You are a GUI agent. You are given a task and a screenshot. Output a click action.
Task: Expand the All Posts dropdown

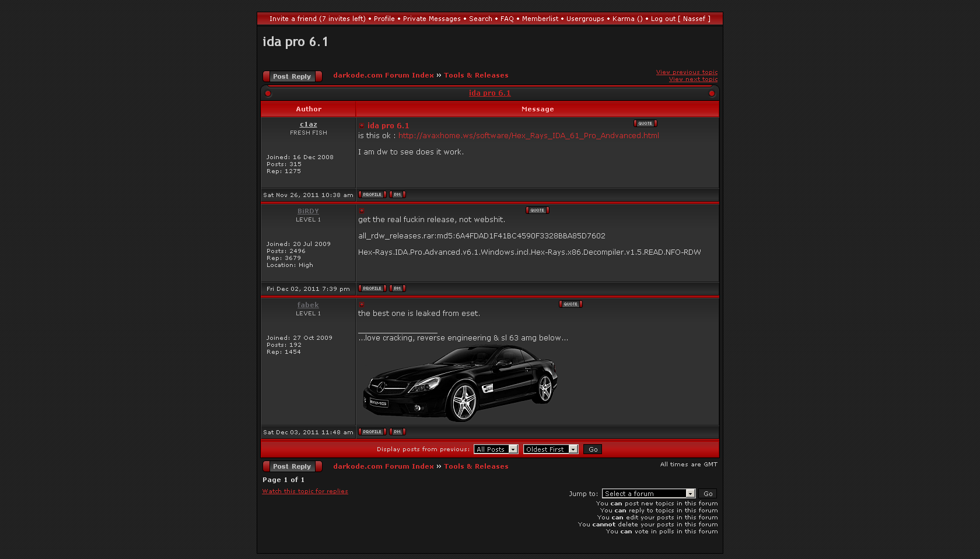(496, 449)
